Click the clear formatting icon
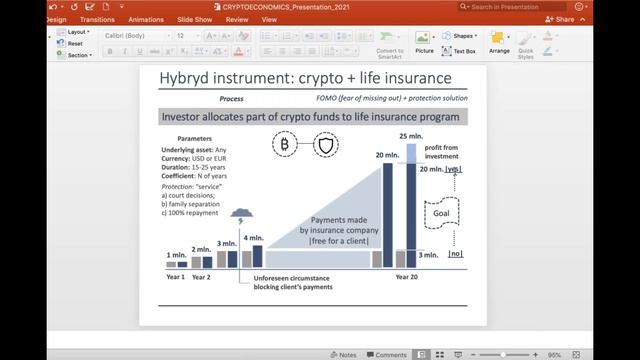This screenshot has width=640, height=360. tap(244, 36)
